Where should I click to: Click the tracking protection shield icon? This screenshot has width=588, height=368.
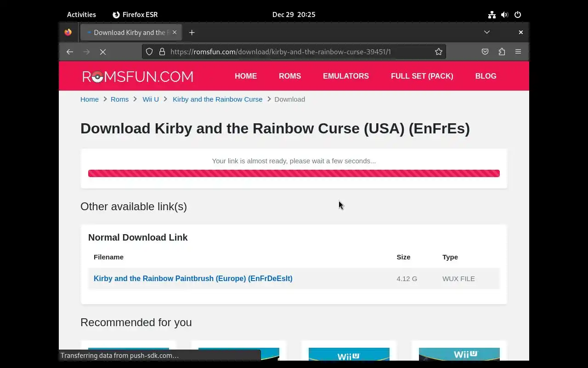coord(149,52)
